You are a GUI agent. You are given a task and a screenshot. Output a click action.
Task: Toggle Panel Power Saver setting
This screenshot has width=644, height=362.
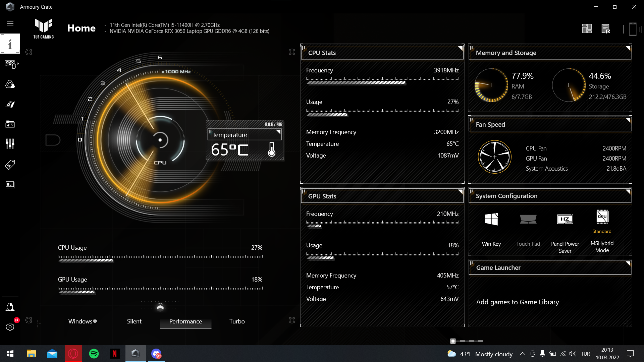tap(565, 220)
